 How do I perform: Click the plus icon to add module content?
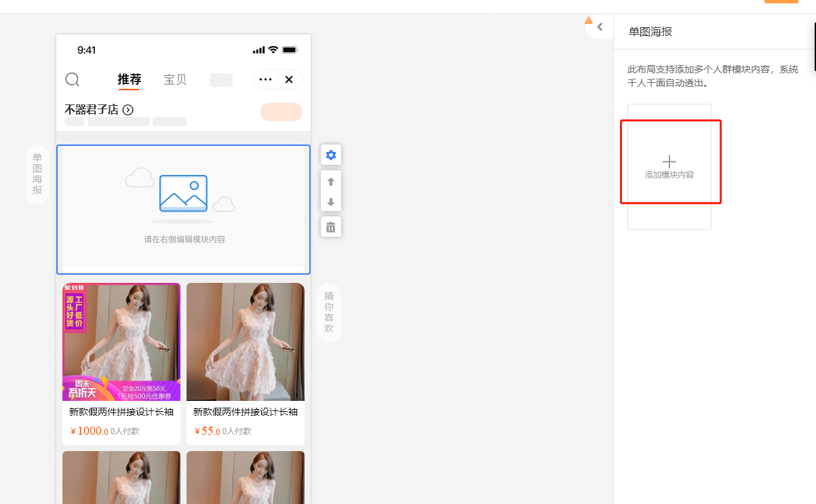[669, 161]
